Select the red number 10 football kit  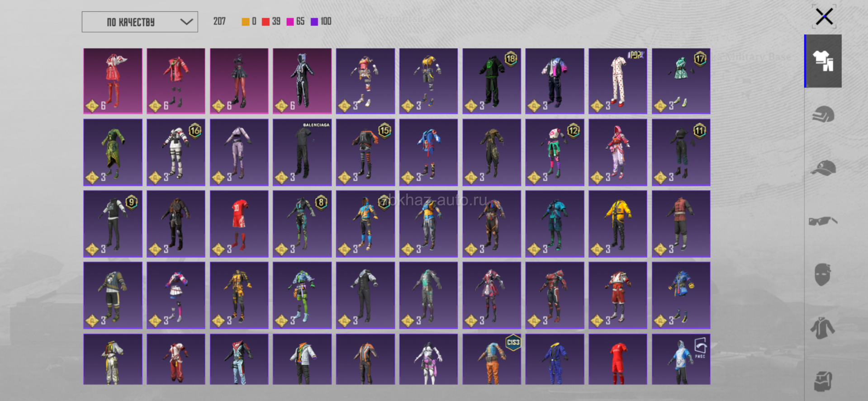click(239, 224)
